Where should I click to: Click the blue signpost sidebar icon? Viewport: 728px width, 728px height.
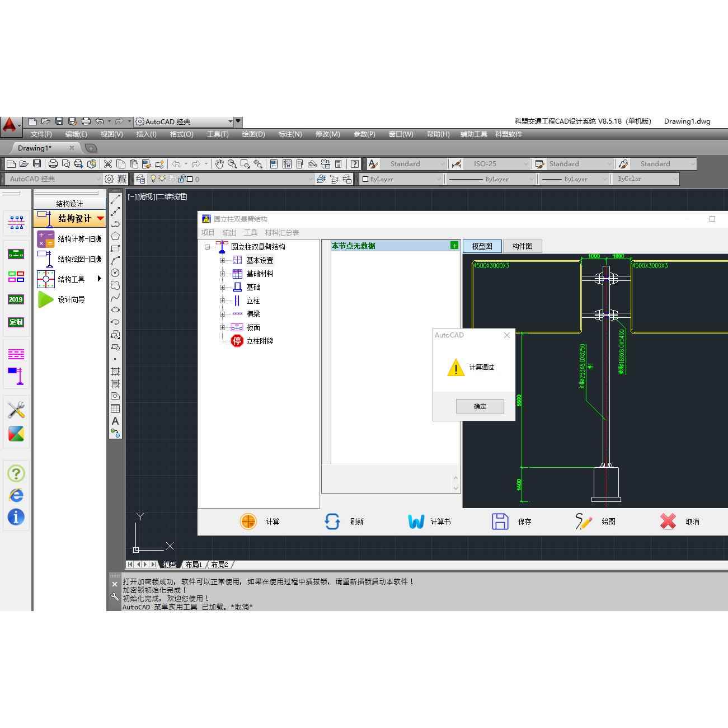point(16,376)
